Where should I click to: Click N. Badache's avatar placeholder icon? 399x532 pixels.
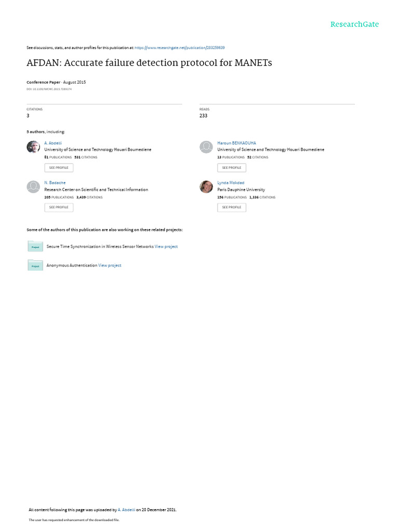coord(33,187)
